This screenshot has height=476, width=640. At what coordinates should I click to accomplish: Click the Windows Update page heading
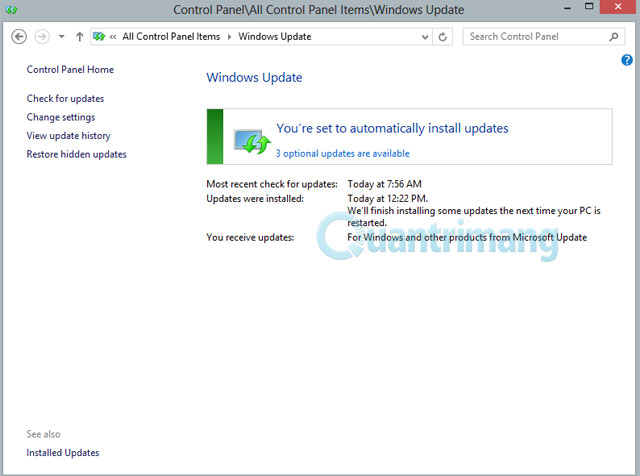254,78
